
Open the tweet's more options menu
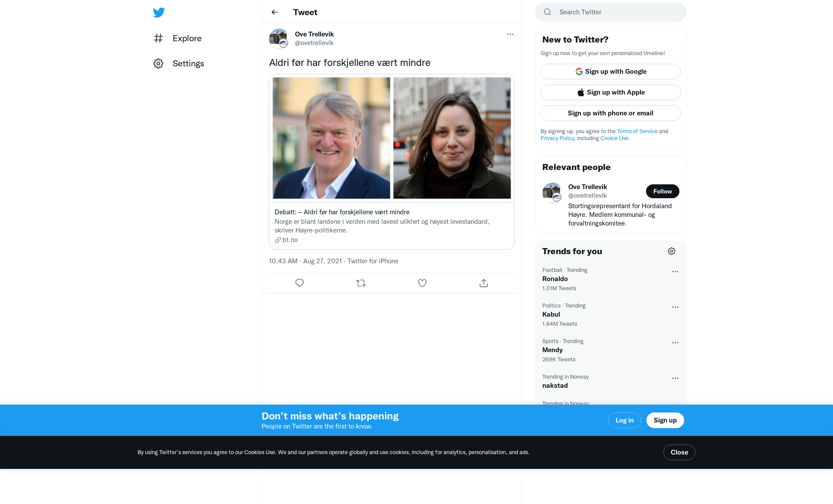[x=510, y=34]
